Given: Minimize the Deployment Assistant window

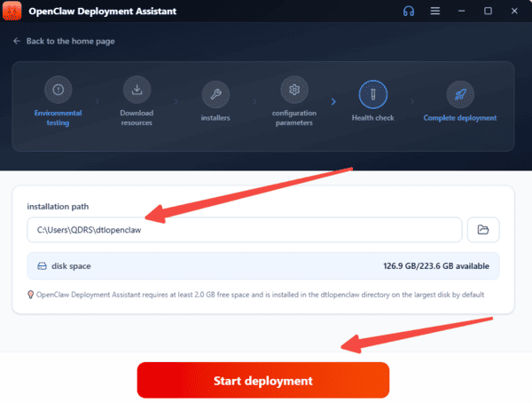Looking at the screenshot, I should pos(461,12).
